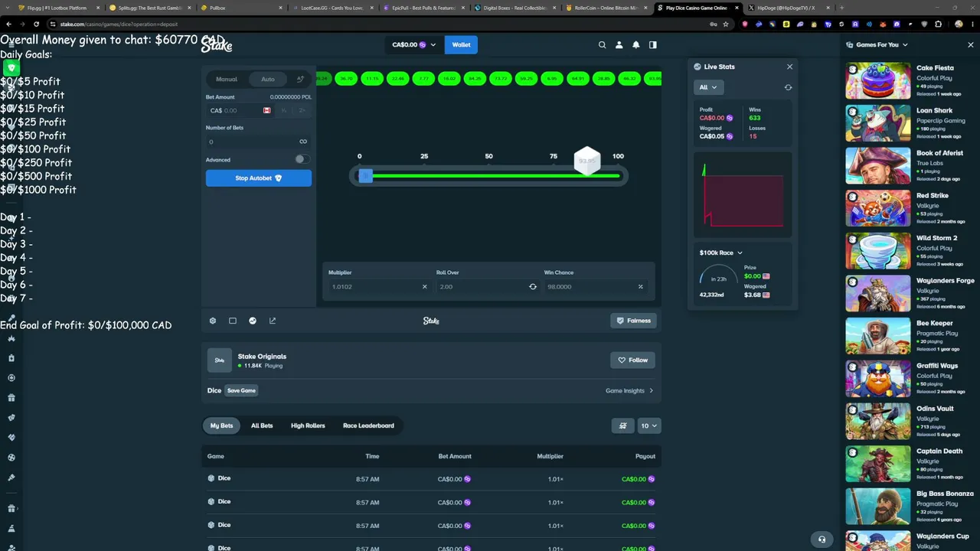Open the site search icon

602,45
